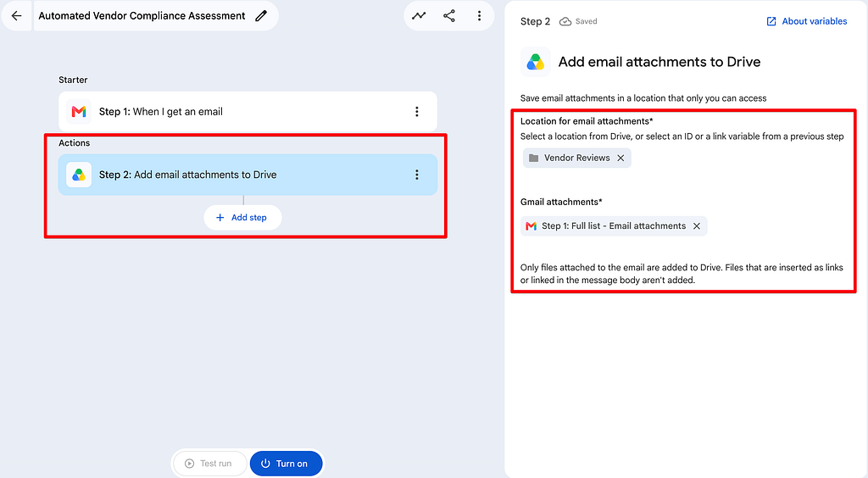Go back using the left arrow
The width and height of the screenshot is (868, 478).
[17, 15]
